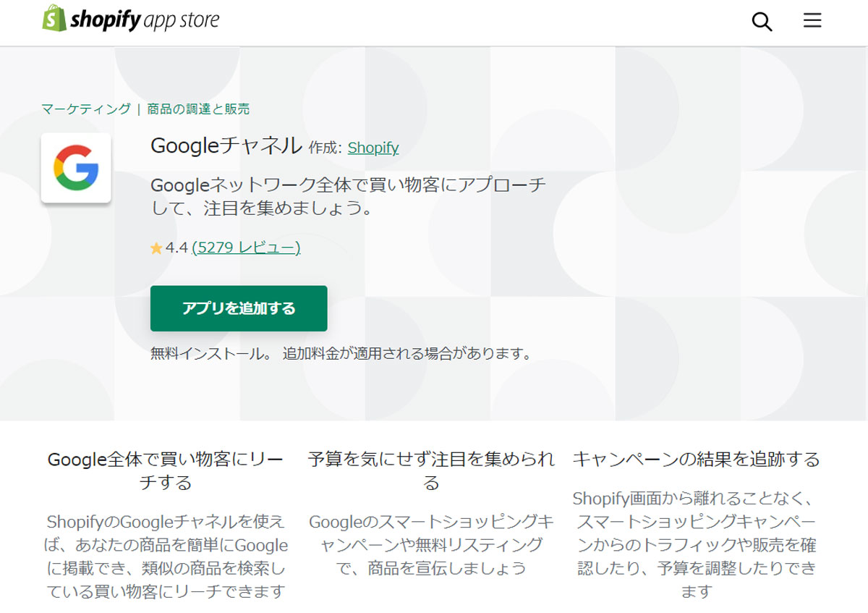
Task: Open the search magnifier icon
Action: [762, 22]
